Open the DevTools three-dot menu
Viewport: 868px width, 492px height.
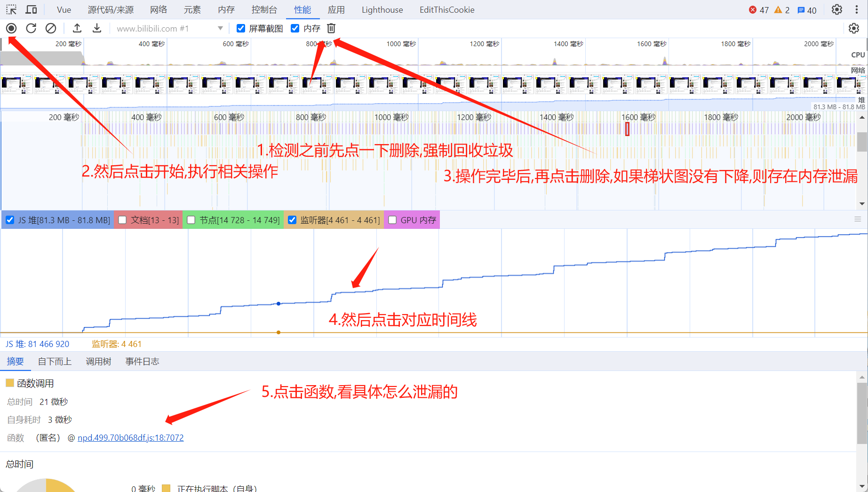coord(857,10)
